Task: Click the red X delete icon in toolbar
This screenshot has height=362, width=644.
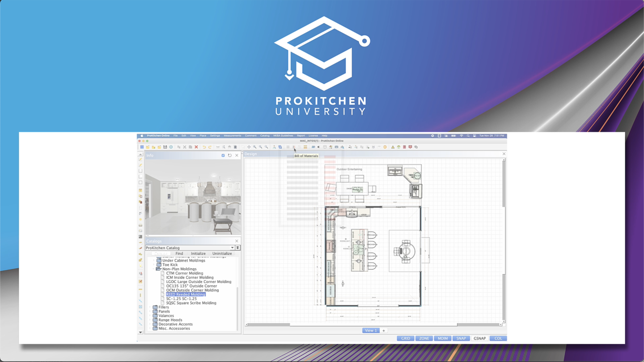Action: [196, 147]
